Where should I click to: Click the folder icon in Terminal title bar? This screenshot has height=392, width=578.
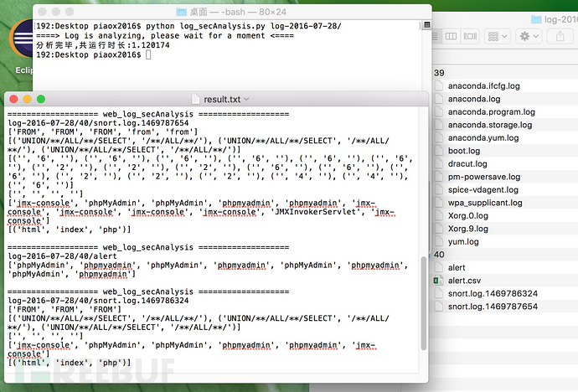[181, 13]
